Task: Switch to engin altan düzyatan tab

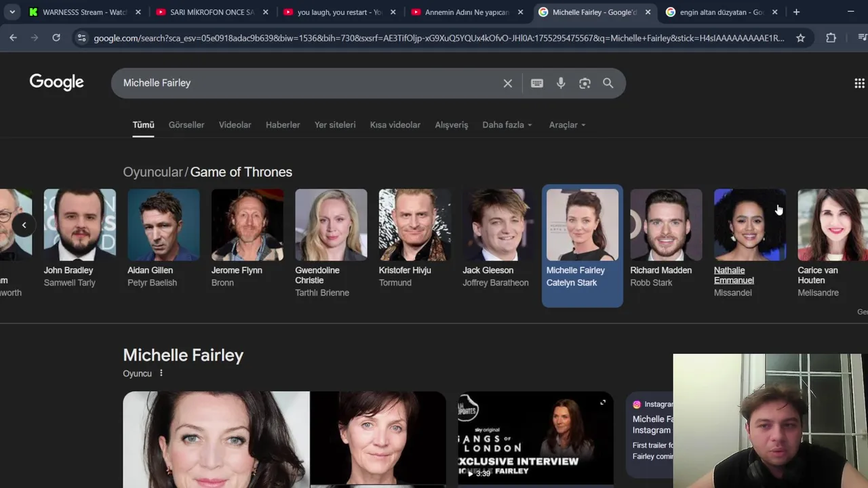Action: pos(721,12)
